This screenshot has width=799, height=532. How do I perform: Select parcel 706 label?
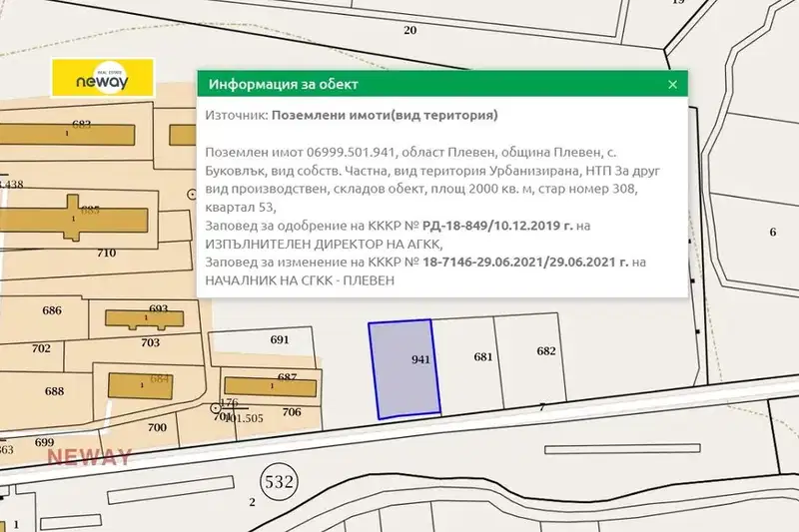click(x=292, y=412)
